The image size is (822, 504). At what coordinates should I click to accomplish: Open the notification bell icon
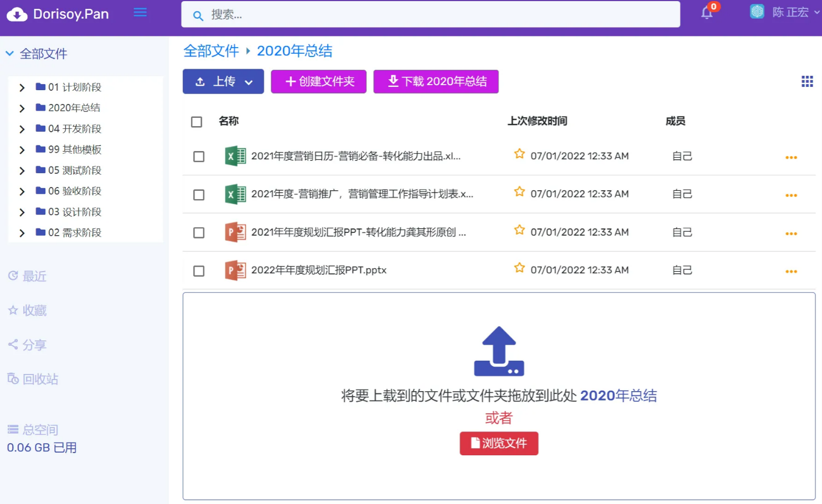(707, 13)
